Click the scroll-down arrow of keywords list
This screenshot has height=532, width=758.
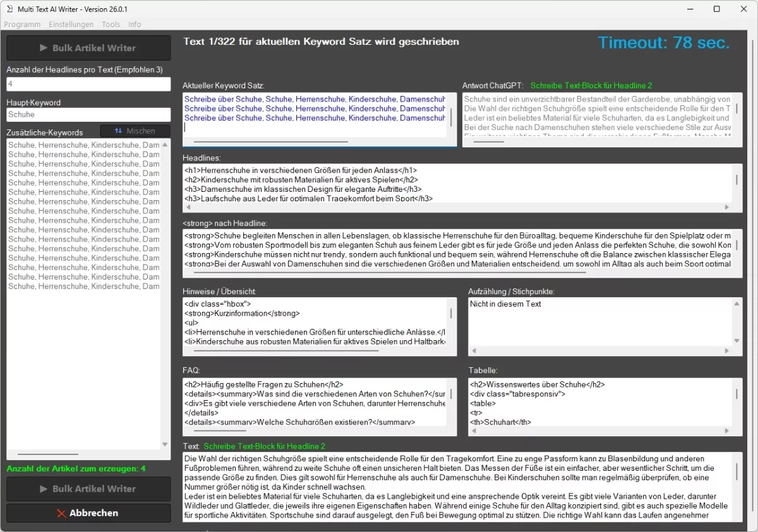(165, 444)
